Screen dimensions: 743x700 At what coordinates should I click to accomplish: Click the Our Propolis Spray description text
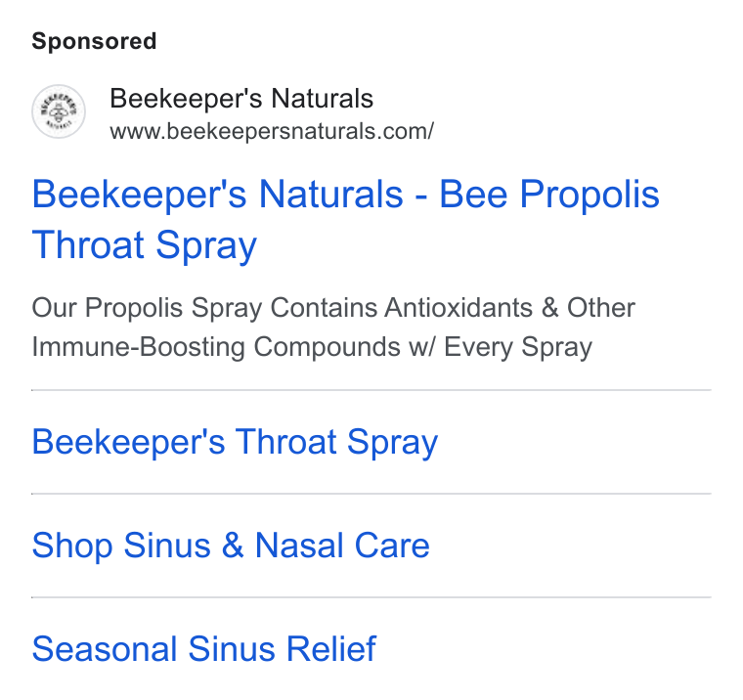pyautogui.click(x=333, y=328)
